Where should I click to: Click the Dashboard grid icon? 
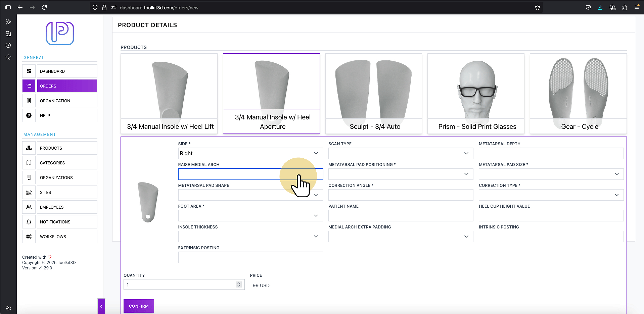[29, 71]
